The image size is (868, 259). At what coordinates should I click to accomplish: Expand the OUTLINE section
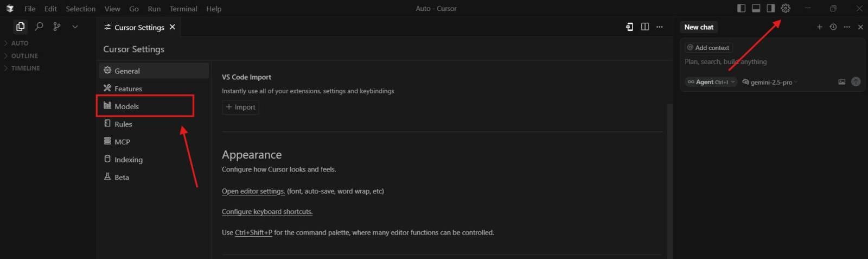(24, 56)
